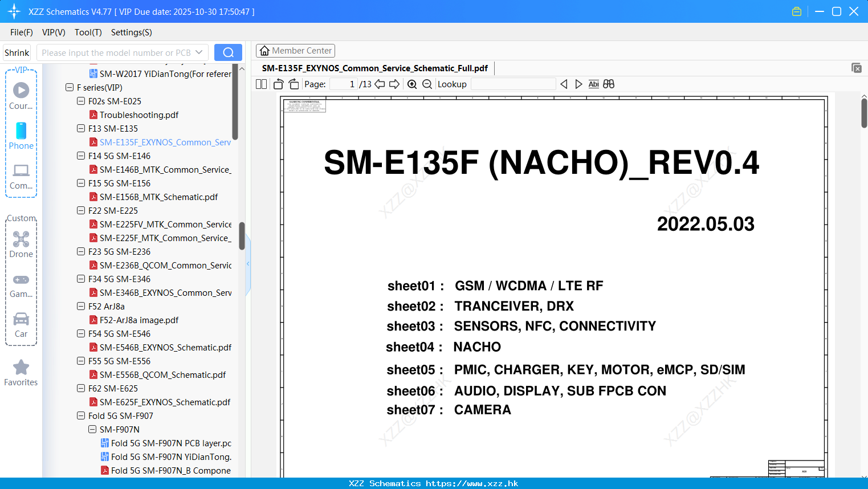Viewport: 868px width, 489px height.
Task: Collapse the F02s SM-E025 node
Action: point(81,101)
